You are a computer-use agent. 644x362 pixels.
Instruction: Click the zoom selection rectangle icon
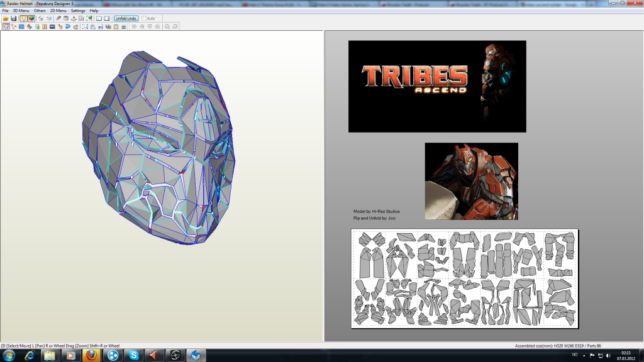(x=85, y=26)
